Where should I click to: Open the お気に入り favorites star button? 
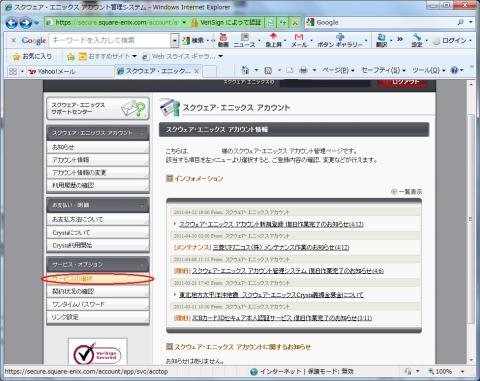pyautogui.click(x=32, y=56)
